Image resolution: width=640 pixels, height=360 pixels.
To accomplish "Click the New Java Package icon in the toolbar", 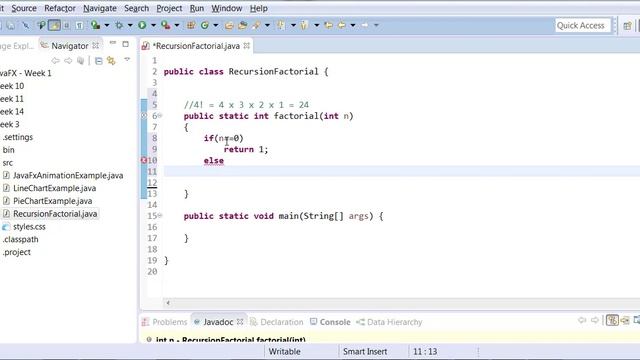I will 191,25.
